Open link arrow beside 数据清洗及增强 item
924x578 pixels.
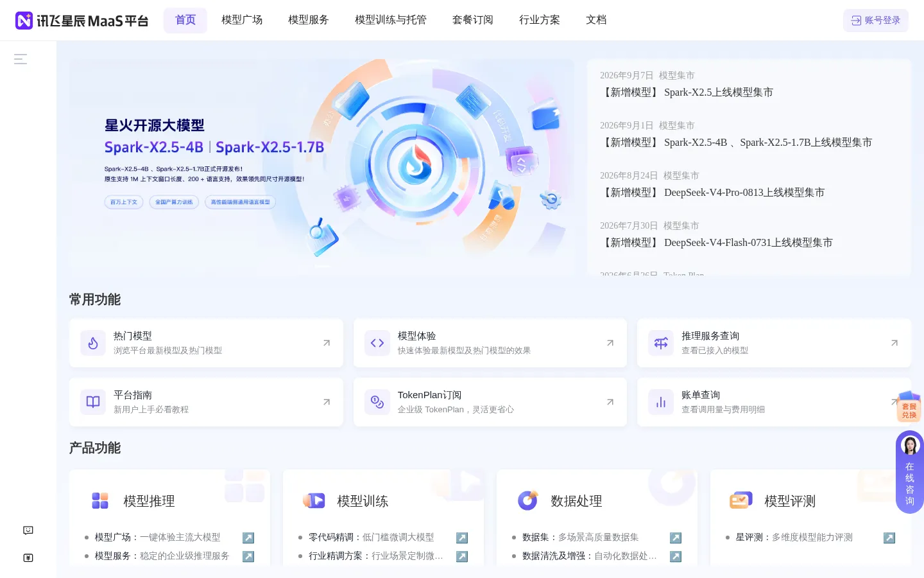point(676,556)
